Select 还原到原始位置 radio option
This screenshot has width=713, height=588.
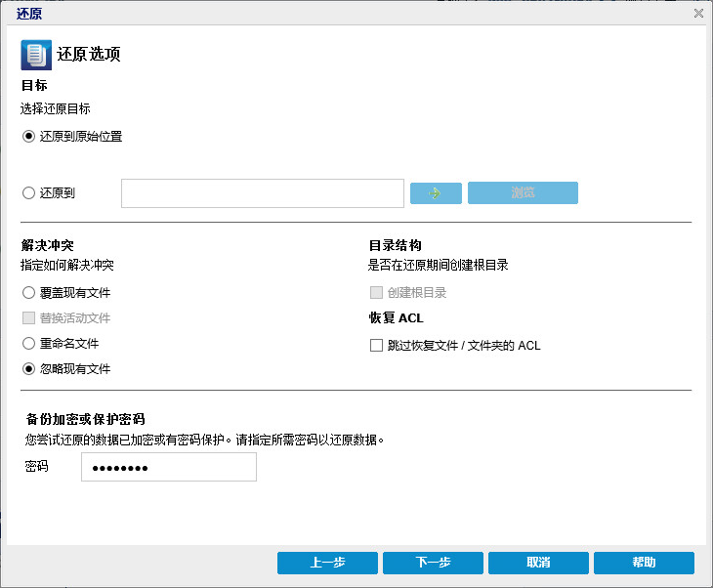[x=28, y=137]
